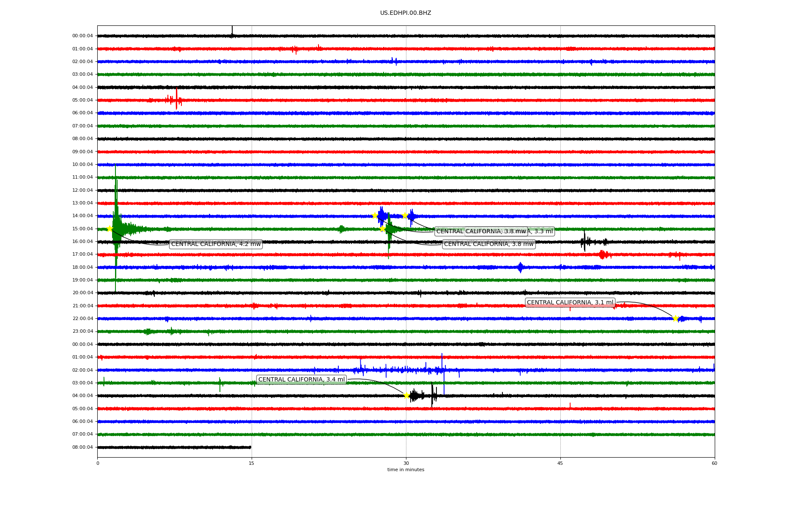Click the 30 tick on the x-axis
Viewport: 812px width, 508px height.
pyautogui.click(x=406, y=463)
